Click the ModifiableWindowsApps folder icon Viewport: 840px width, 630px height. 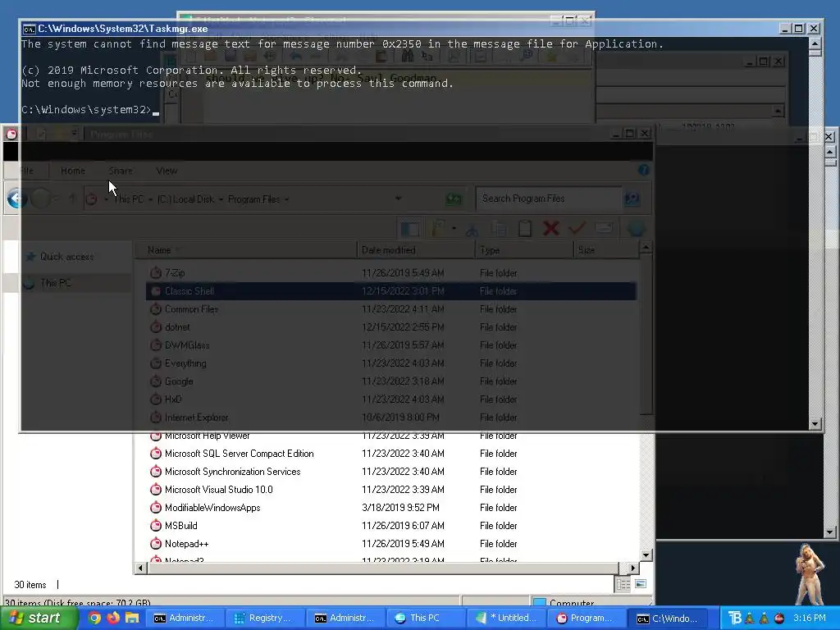tap(155, 508)
